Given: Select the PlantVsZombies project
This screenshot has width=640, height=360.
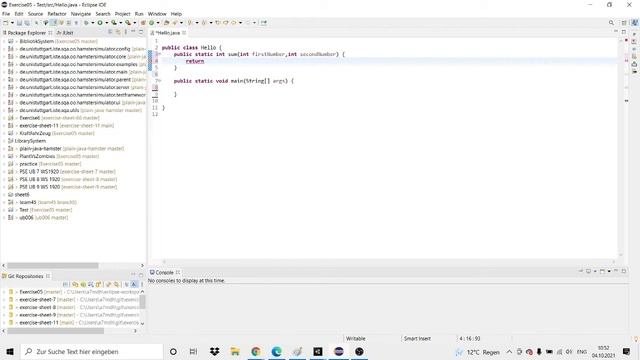Looking at the screenshot, I should (x=39, y=156).
